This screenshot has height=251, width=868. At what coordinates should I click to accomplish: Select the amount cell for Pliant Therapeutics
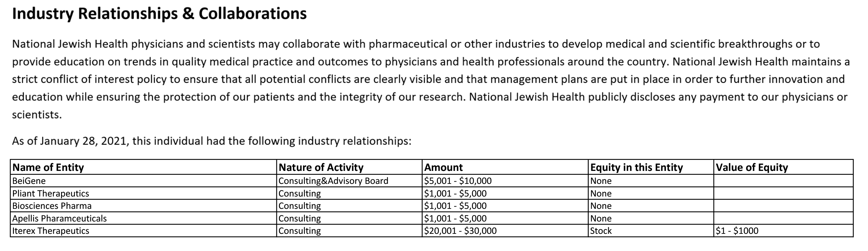tap(455, 193)
